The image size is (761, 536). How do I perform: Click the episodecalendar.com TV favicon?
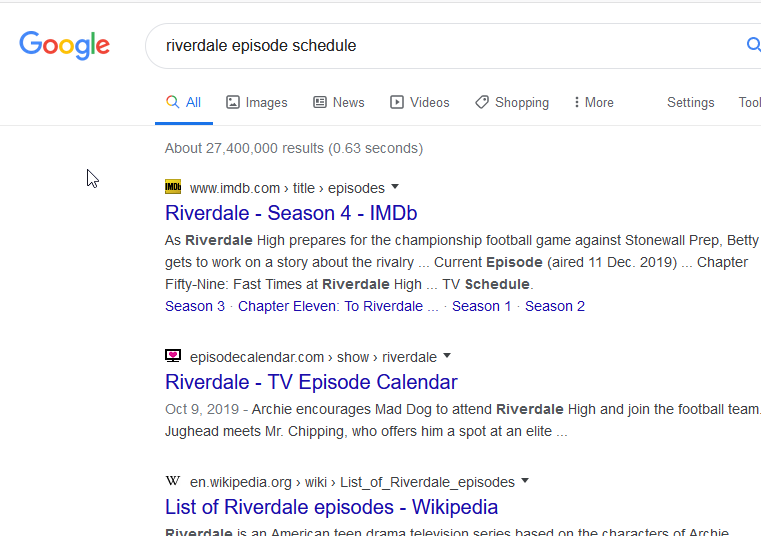tap(173, 356)
